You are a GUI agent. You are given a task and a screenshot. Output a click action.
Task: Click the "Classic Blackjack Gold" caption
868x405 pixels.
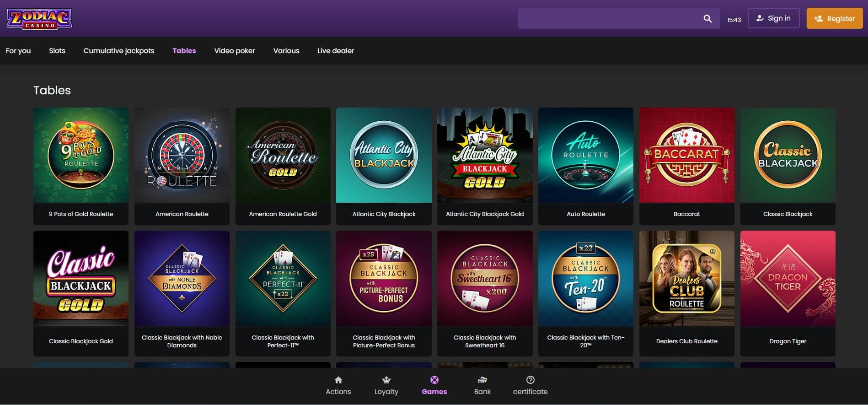(x=81, y=341)
